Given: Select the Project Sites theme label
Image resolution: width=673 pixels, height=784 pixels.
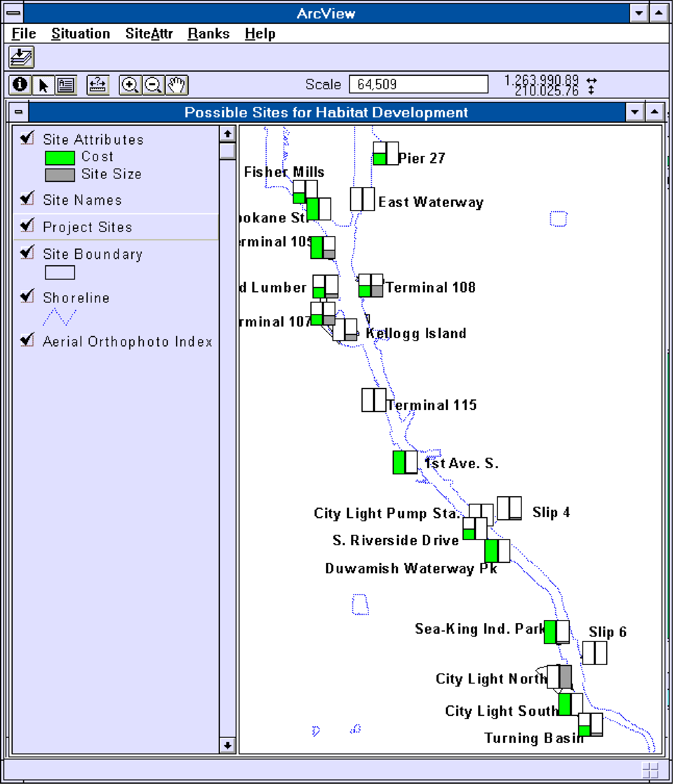Looking at the screenshot, I should (x=87, y=227).
